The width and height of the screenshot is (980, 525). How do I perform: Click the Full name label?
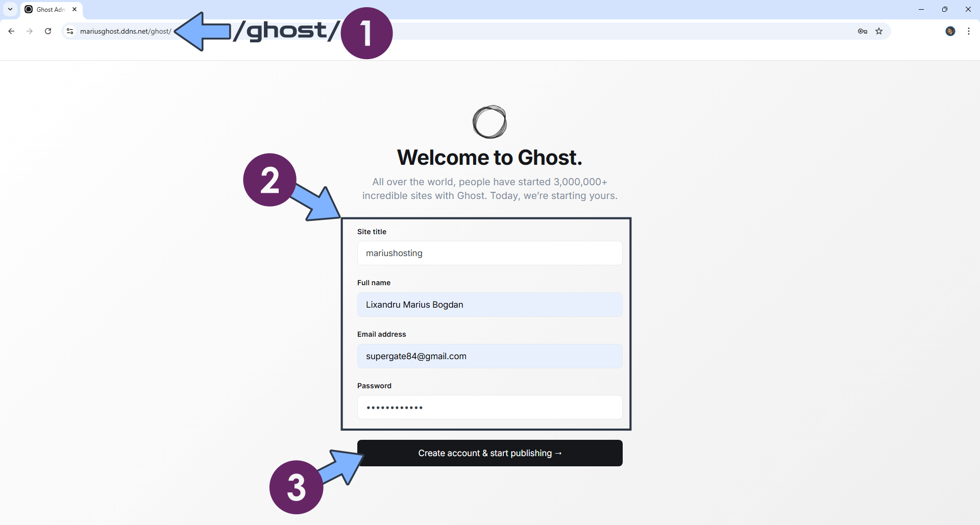[x=374, y=283]
